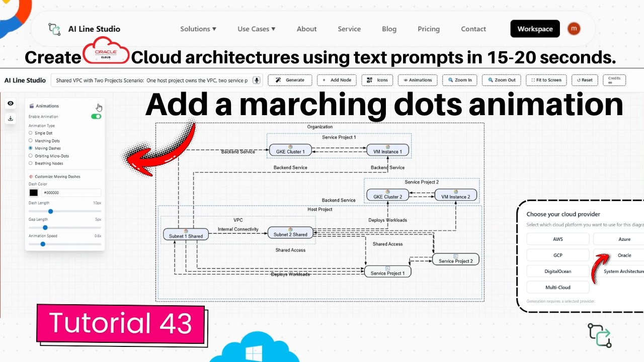
Task: Click the icon on GKE Cluster 2 node
Action: (388, 192)
